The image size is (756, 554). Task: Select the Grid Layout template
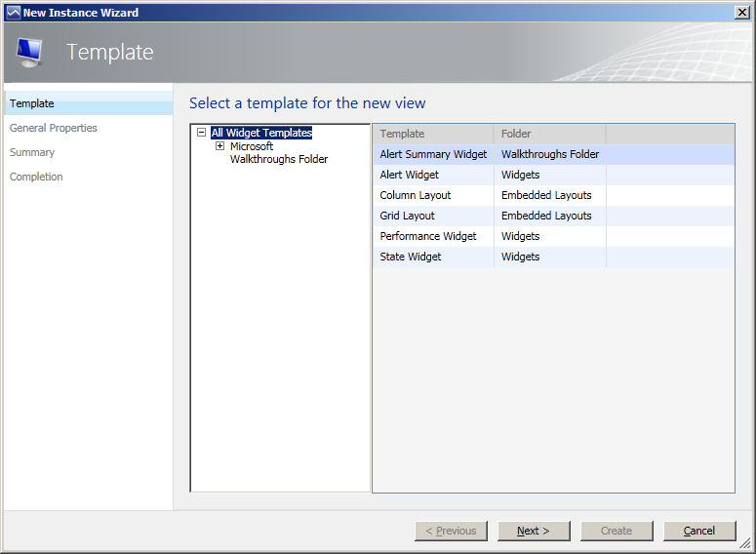tap(553, 216)
